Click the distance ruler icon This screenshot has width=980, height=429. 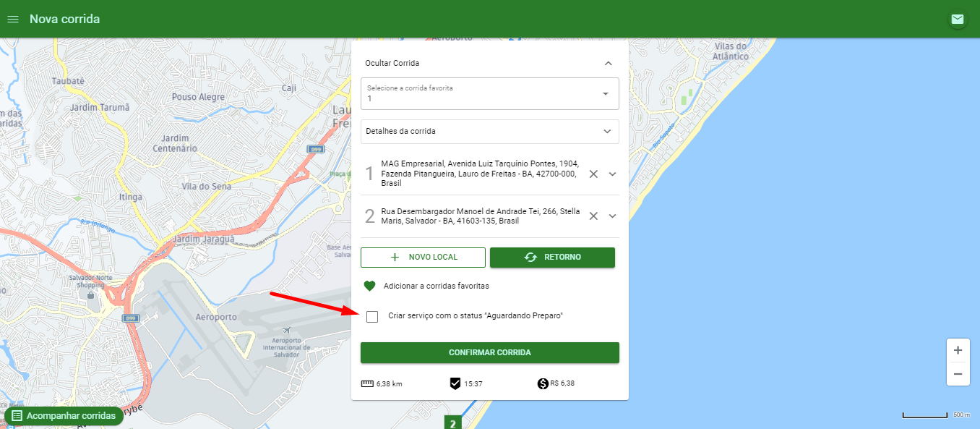pos(368,383)
